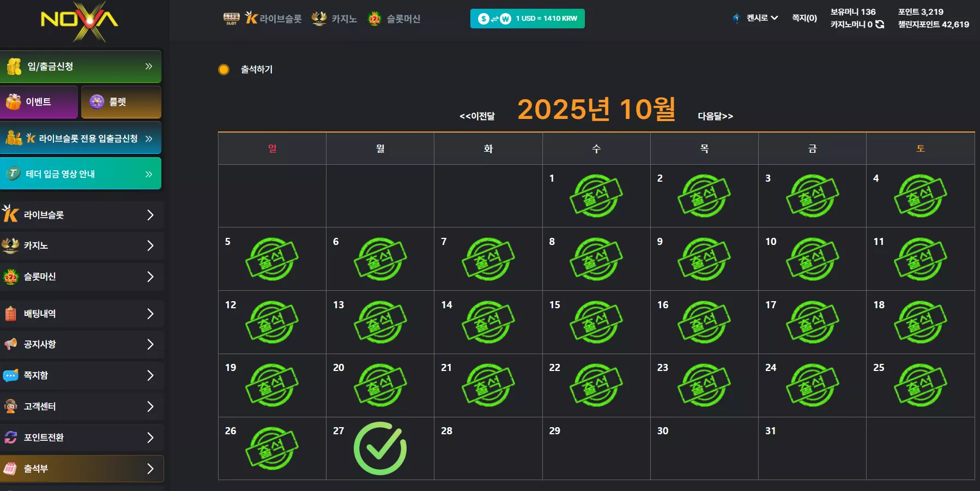Go to next month 다음달
Screen dimensions: 980x491
[715, 116]
